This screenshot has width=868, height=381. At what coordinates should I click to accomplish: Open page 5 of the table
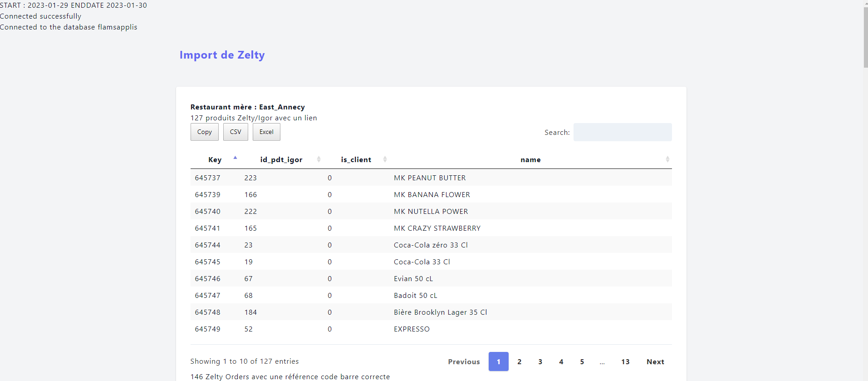point(582,362)
